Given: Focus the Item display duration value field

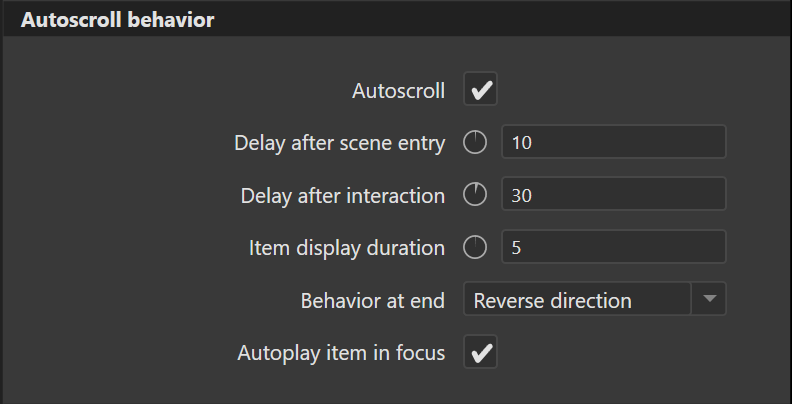Looking at the screenshot, I should pyautogui.click(x=614, y=246).
